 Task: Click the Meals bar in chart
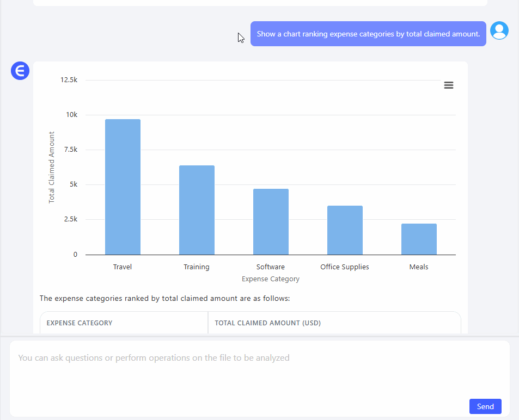point(419,239)
